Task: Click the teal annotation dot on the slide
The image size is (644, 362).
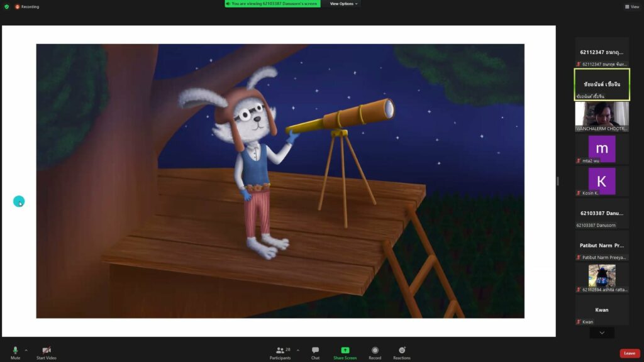Action: pyautogui.click(x=19, y=202)
